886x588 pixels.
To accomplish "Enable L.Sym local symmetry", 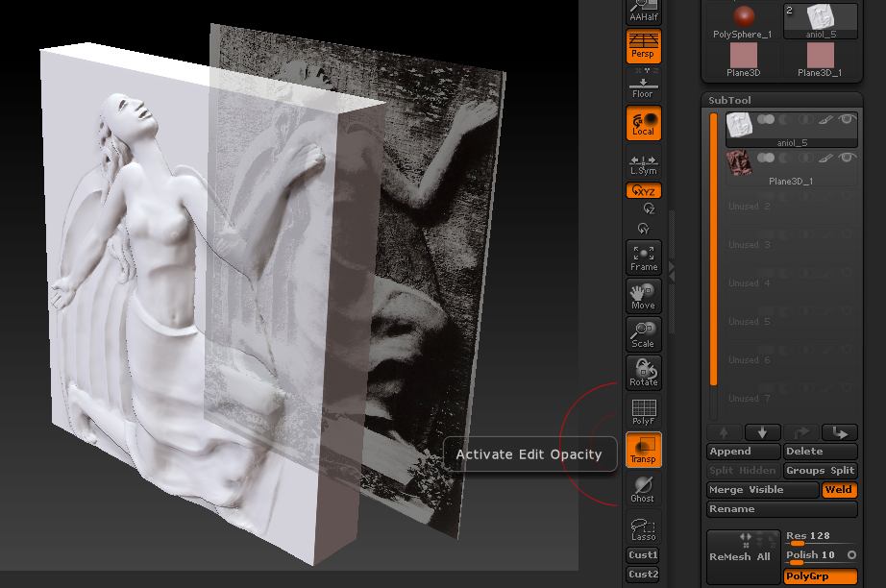I will [x=643, y=164].
